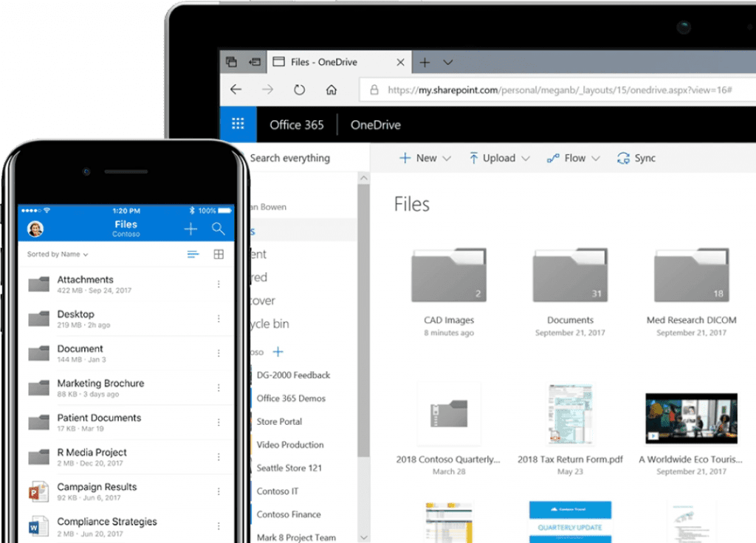Show the tab preview chevron
The height and width of the screenshot is (543, 756).
(448, 62)
